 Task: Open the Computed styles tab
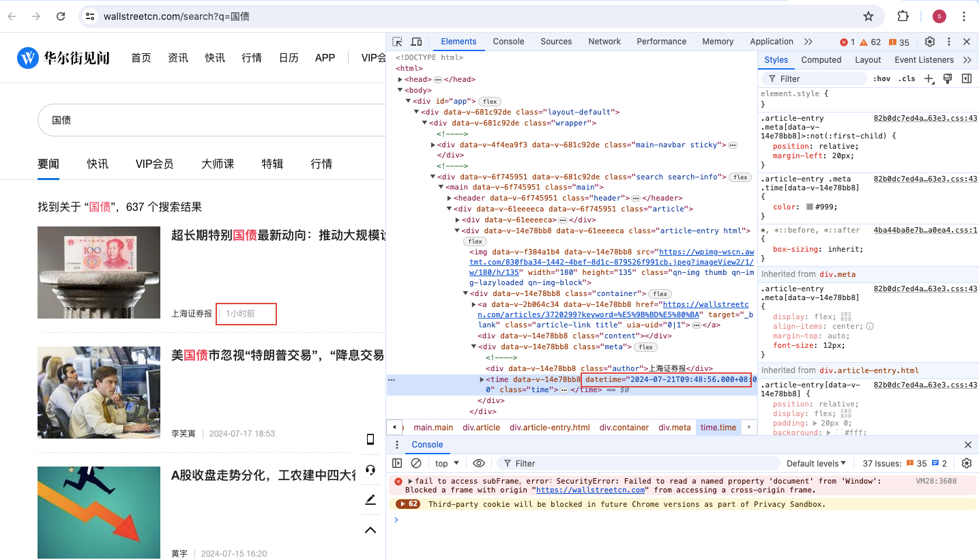pos(821,60)
